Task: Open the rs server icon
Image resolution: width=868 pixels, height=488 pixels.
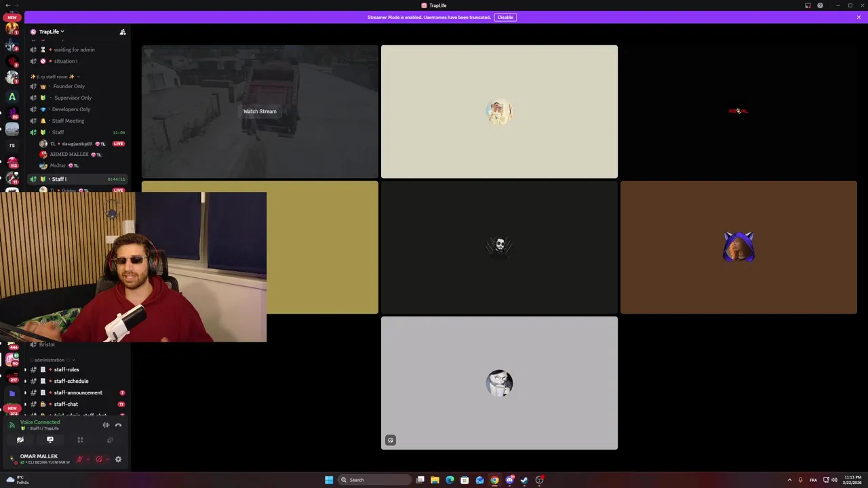Action: [12, 146]
